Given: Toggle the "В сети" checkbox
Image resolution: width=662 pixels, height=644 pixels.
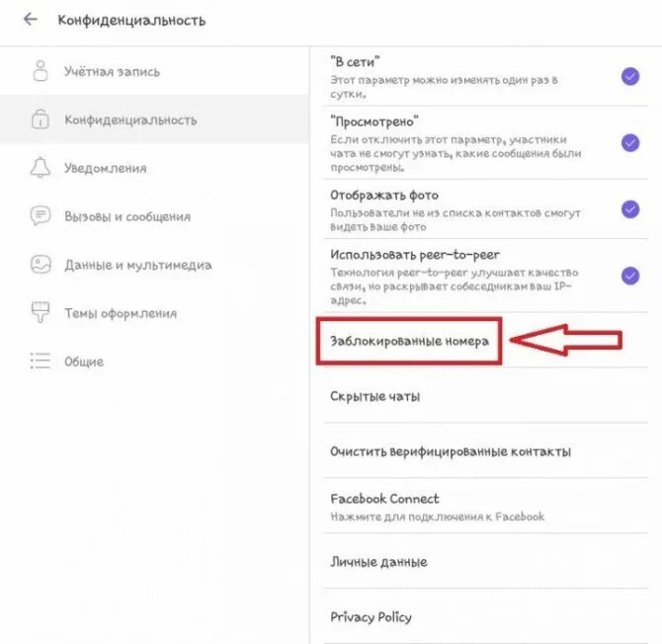Looking at the screenshot, I should pos(629,76).
